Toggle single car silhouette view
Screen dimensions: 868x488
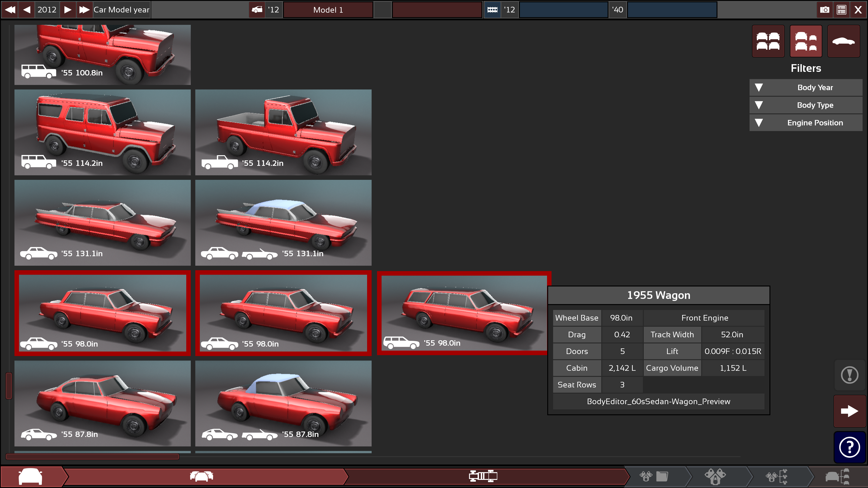[x=843, y=41]
